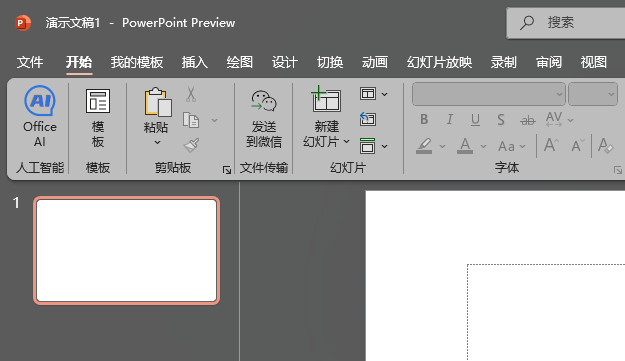Click the slide section icon

click(368, 146)
